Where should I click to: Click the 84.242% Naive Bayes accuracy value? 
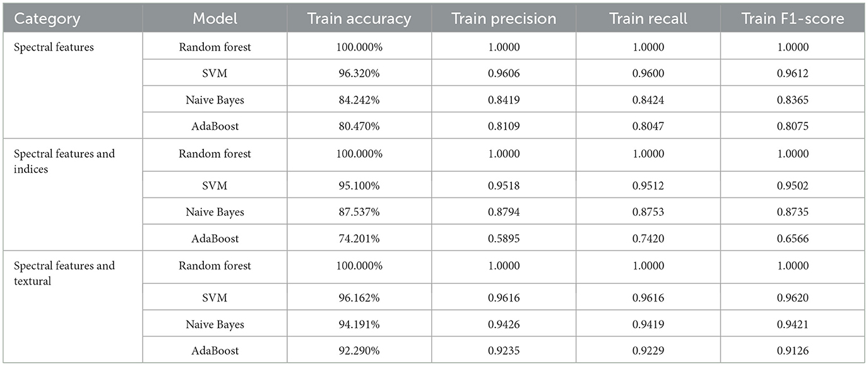pyautogui.click(x=359, y=100)
